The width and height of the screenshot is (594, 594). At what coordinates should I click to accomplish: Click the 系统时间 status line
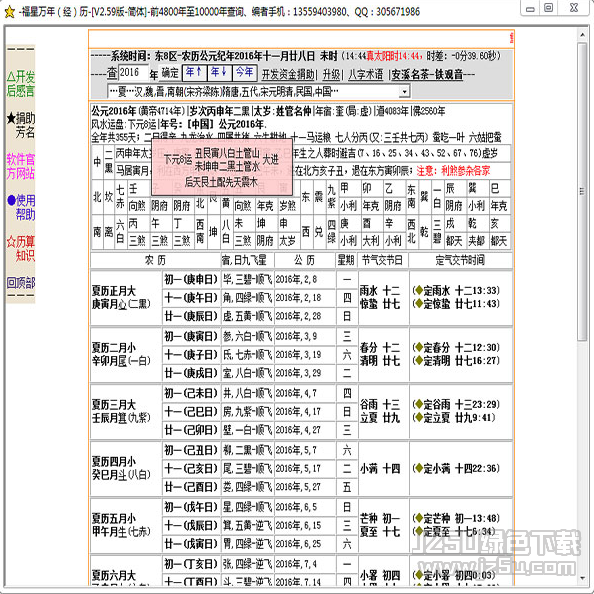[295, 56]
